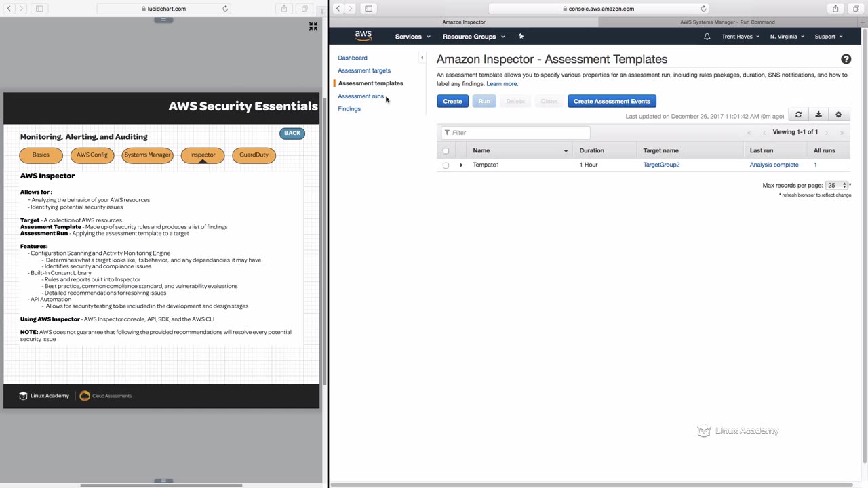Viewport: 868px width, 488px height.
Task: Open the N. Virginia region selector
Action: (x=787, y=37)
